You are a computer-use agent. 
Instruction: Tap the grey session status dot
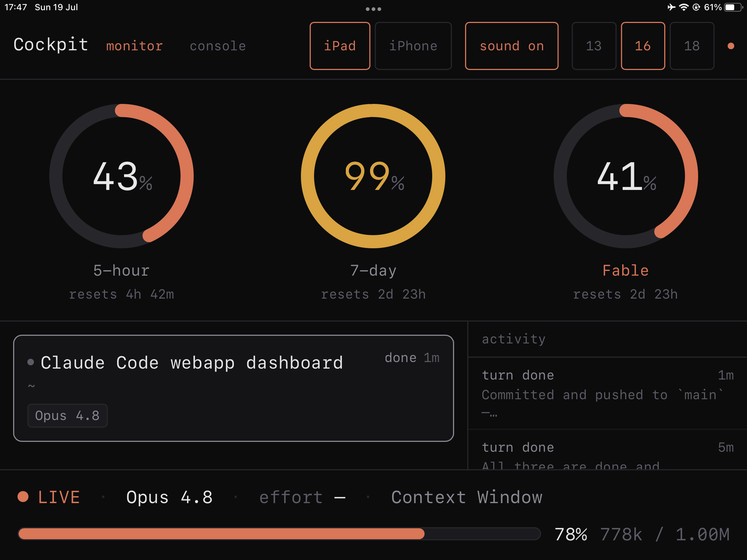[31, 362]
